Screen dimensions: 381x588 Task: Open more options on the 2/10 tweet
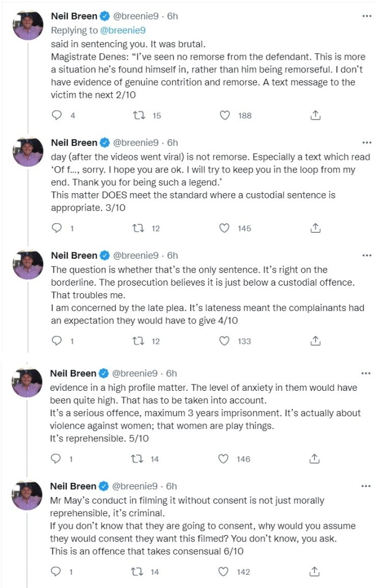click(367, 16)
